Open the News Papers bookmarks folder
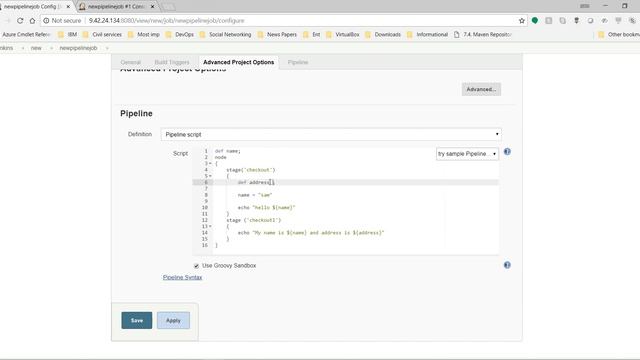This screenshot has height=360, width=640. point(277,35)
